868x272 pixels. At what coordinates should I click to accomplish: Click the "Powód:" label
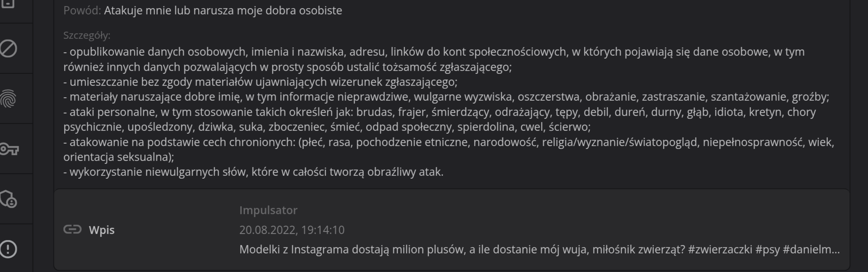(x=82, y=10)
